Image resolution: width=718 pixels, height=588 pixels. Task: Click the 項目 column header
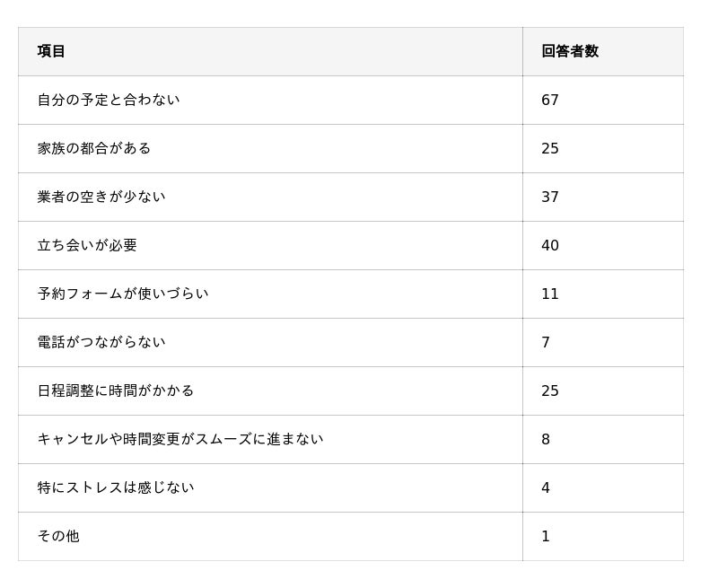pos(52,51)
